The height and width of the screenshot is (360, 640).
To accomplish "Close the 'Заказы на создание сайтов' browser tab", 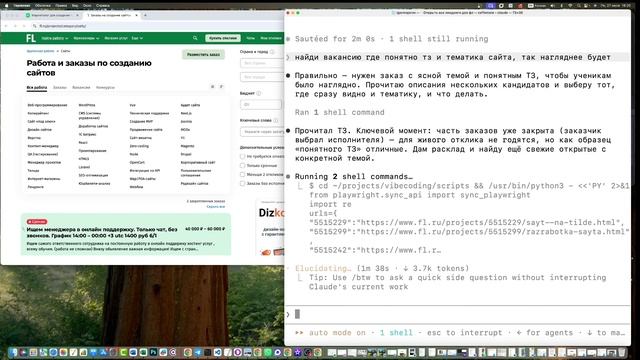I will (x=136, y=15).
